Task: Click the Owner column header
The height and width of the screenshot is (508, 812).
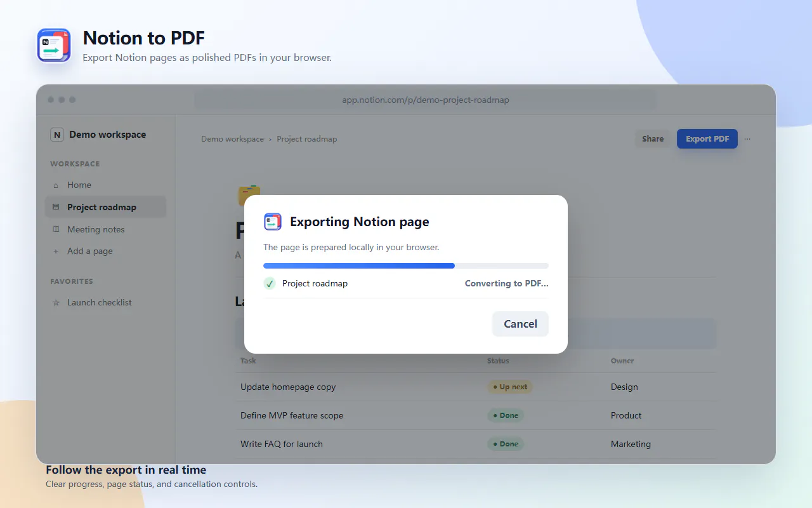Action: click(x=622, y=361)
